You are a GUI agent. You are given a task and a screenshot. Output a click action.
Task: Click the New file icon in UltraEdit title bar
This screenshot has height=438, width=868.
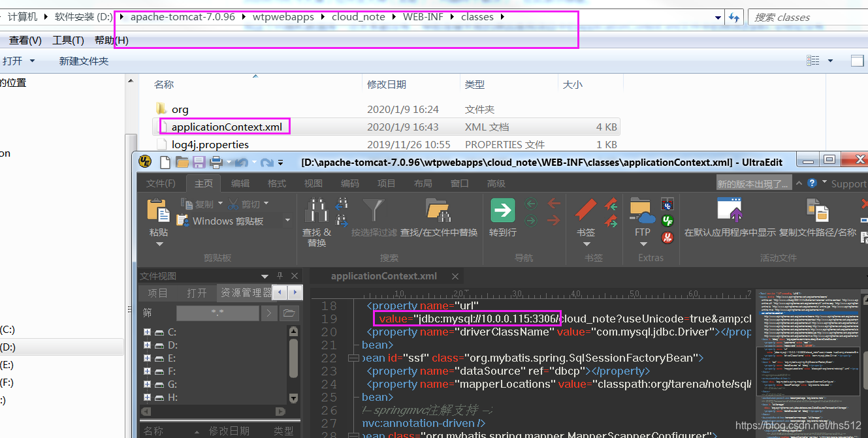click(165, 161)
